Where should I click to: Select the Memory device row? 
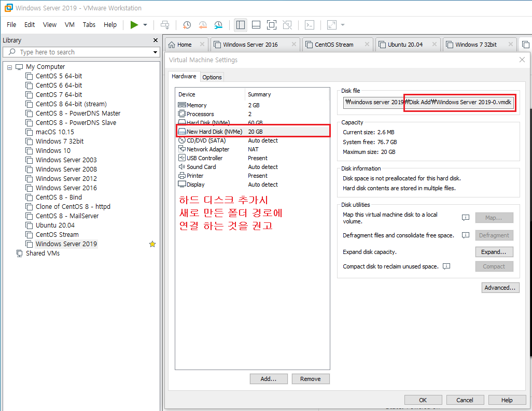coord(253,105)
